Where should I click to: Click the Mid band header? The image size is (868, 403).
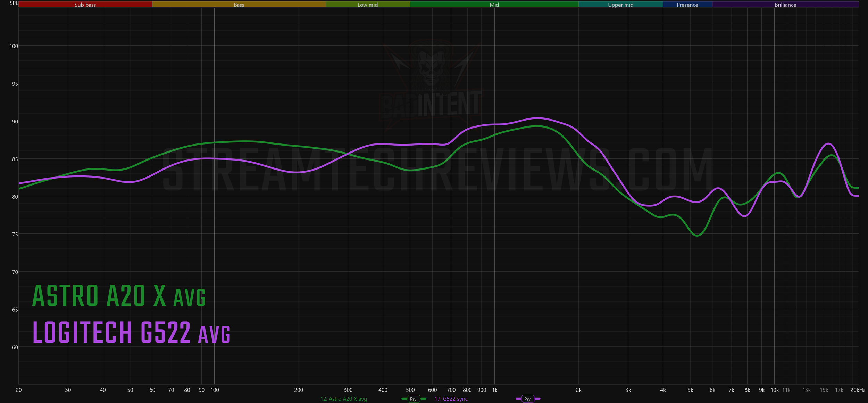coord(494,5)
